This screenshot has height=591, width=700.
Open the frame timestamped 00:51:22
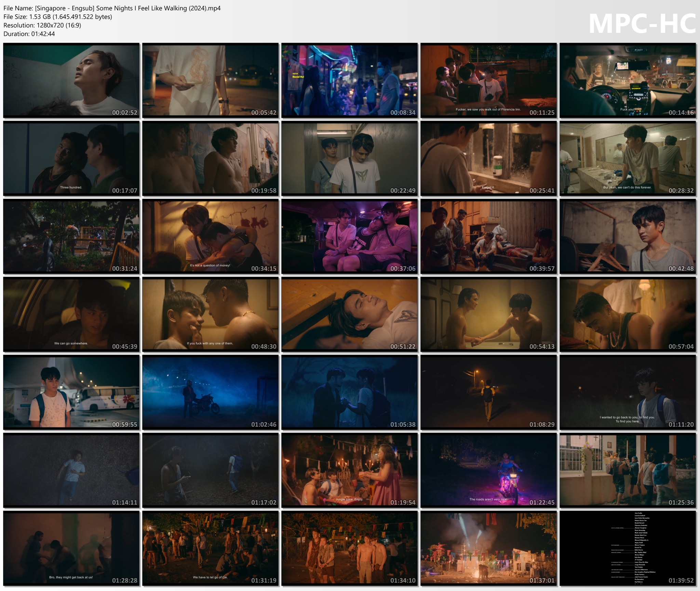(349, 314)
